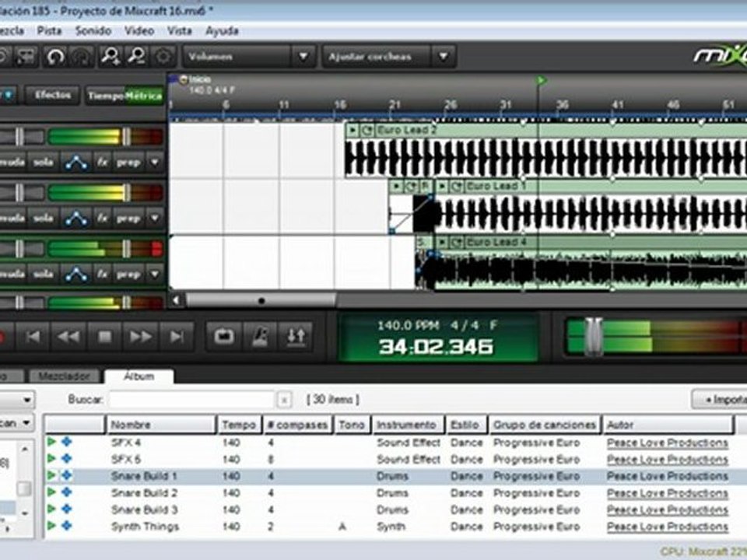This screenshot has width=747, height=560.
Task: Preview SFX 4 with its green play icon
Action: 51,442
